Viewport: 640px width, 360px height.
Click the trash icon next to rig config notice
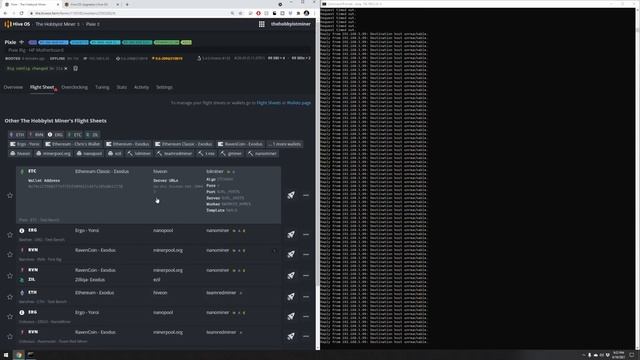coord(76,69)
